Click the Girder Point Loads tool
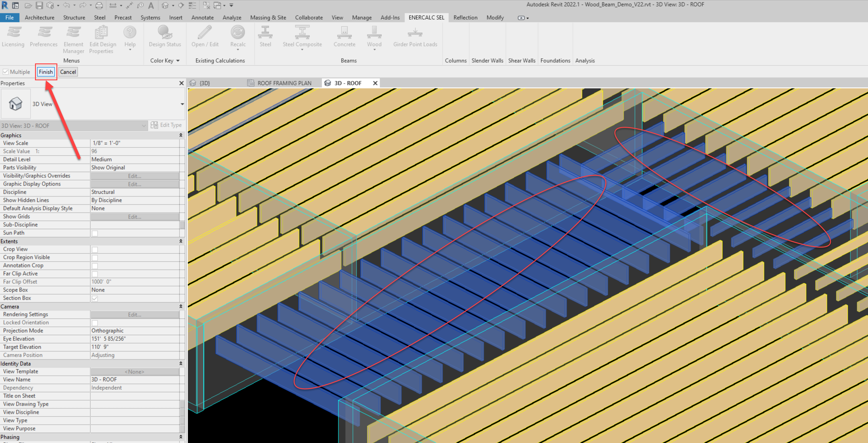 pyautogui.click(x=415, y=37)
